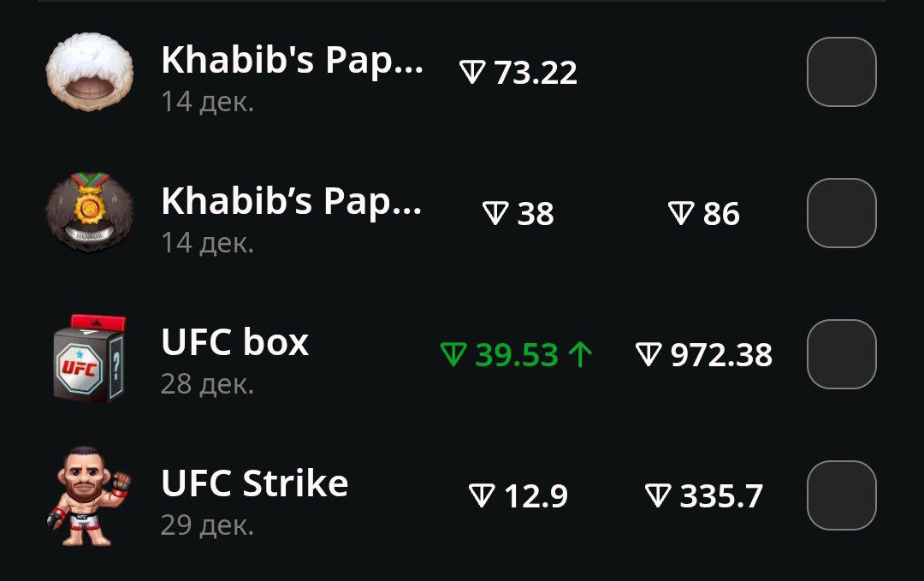The height and width of the screenshot is (581, 924).
Task: Click the TON symbol beside 972.38
Action: pos(649,355)
